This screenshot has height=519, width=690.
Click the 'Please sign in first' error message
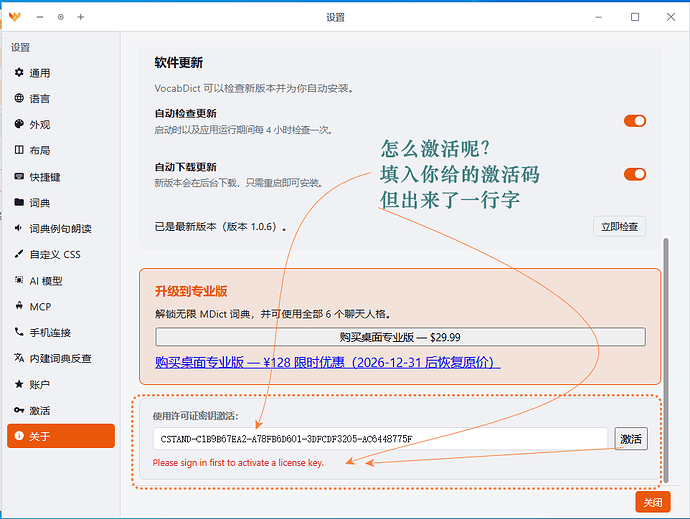[238, 463]
